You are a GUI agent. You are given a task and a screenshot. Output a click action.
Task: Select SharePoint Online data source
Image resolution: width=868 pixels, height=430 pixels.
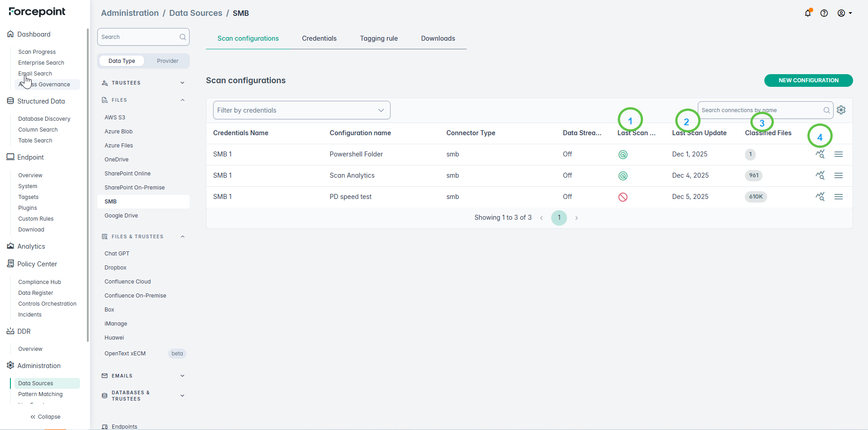coord(128,174)
